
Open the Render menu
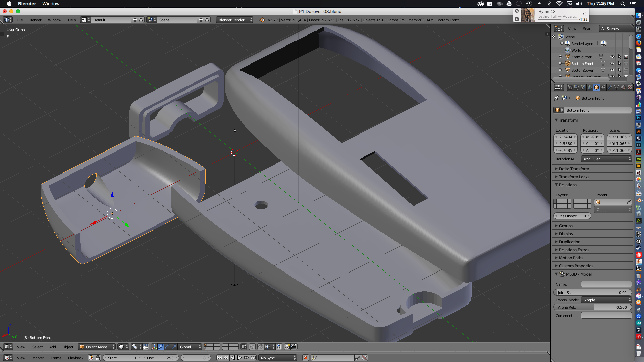(35, 20)
